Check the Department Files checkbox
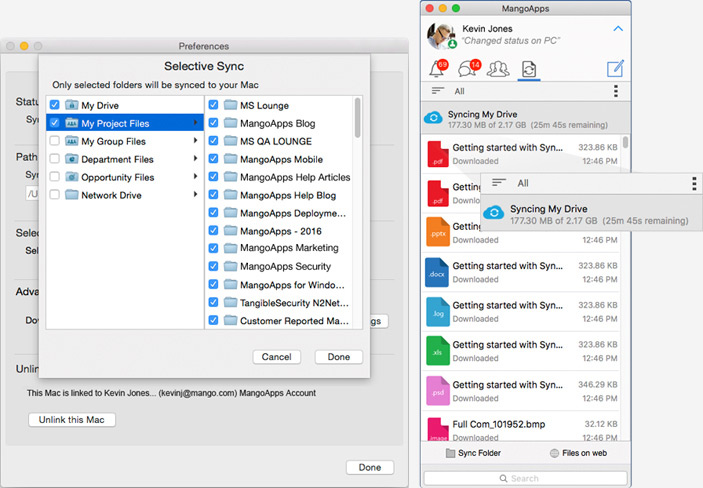The width and height of the screenshot is (703, 488). pos(55,159)
